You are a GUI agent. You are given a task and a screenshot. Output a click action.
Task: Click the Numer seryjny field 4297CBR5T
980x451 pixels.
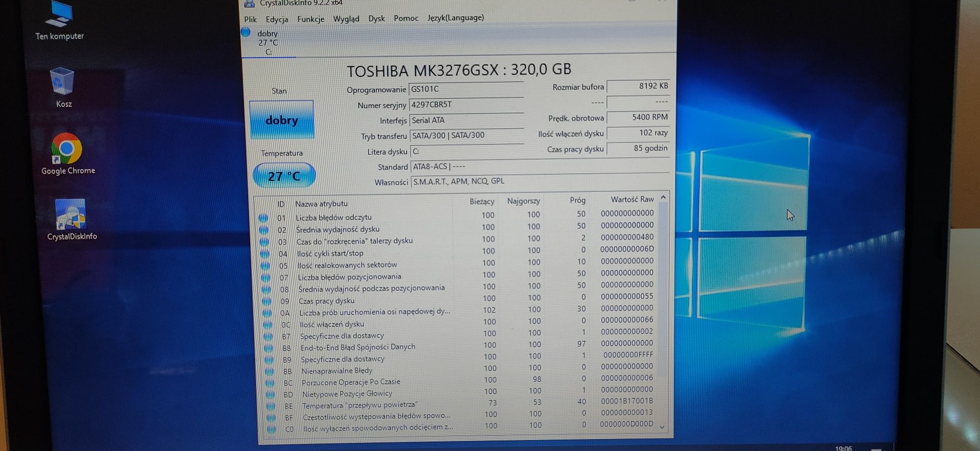coord(466,104)
